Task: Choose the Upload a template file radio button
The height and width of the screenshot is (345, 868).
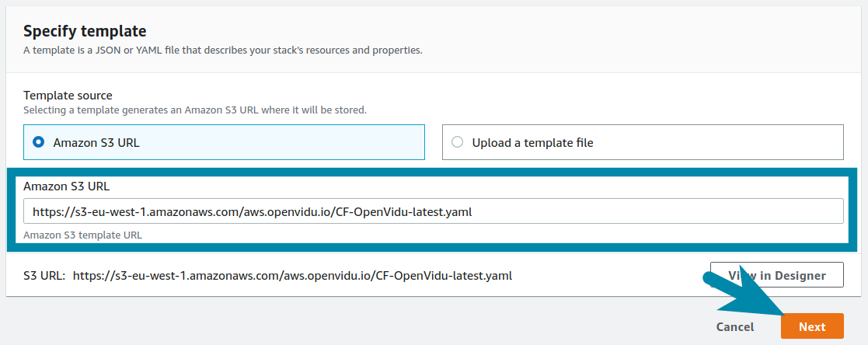Action: [457, 142]
